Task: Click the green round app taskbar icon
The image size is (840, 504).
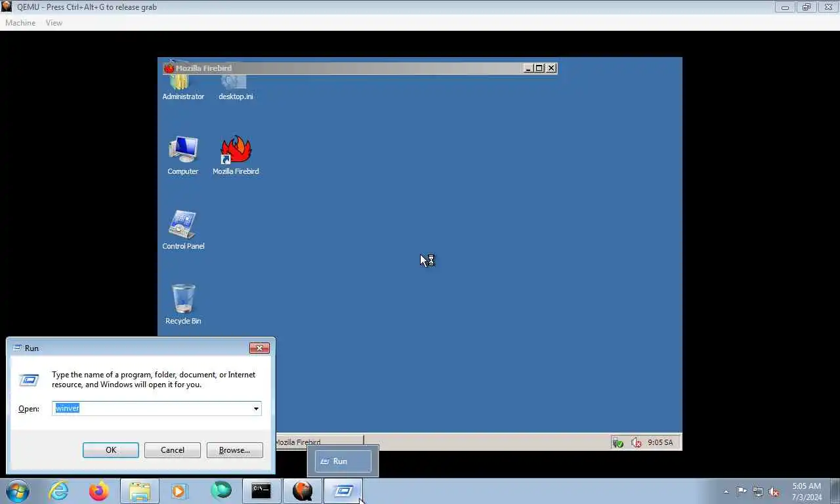Action: 221,491
